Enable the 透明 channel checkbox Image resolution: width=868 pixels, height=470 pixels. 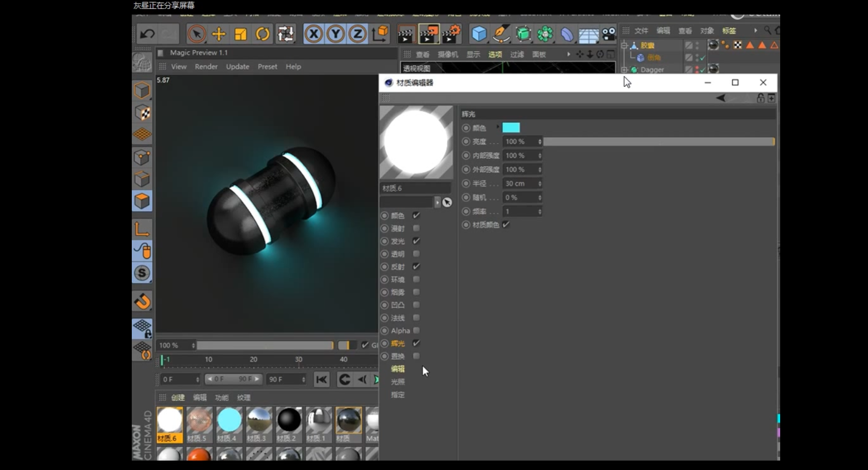tap(416, 254)
